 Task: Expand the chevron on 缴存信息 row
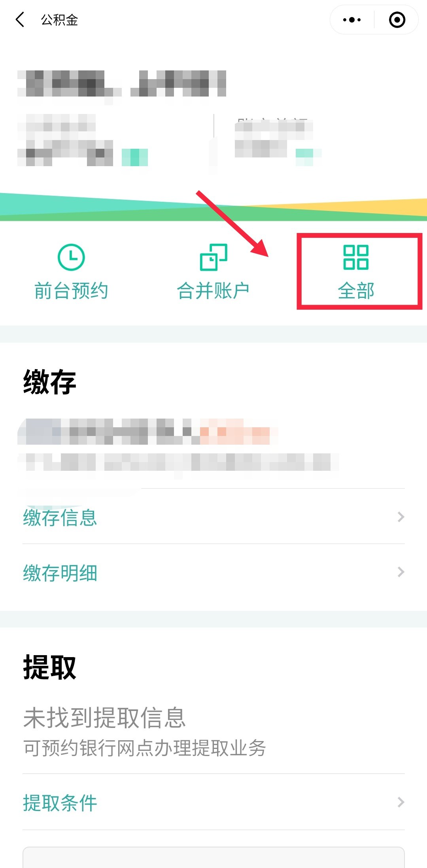[x=401, y=517]
